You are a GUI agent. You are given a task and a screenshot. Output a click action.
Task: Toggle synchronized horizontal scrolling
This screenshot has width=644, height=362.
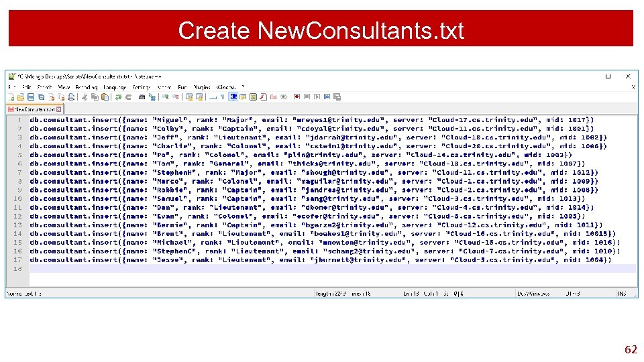199,97
